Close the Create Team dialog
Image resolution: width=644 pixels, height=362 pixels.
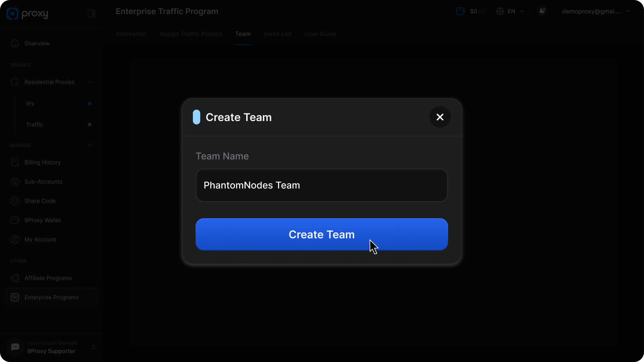[440, 117]
